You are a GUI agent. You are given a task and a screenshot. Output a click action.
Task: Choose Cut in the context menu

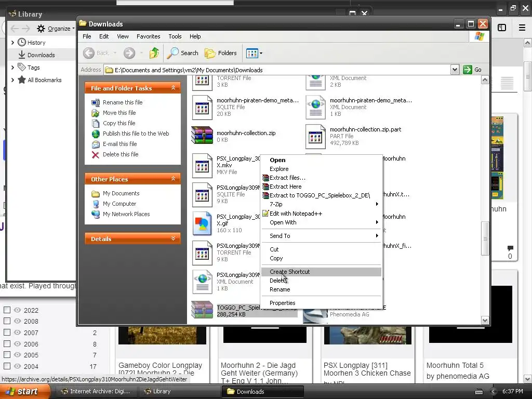coord(321,249)
